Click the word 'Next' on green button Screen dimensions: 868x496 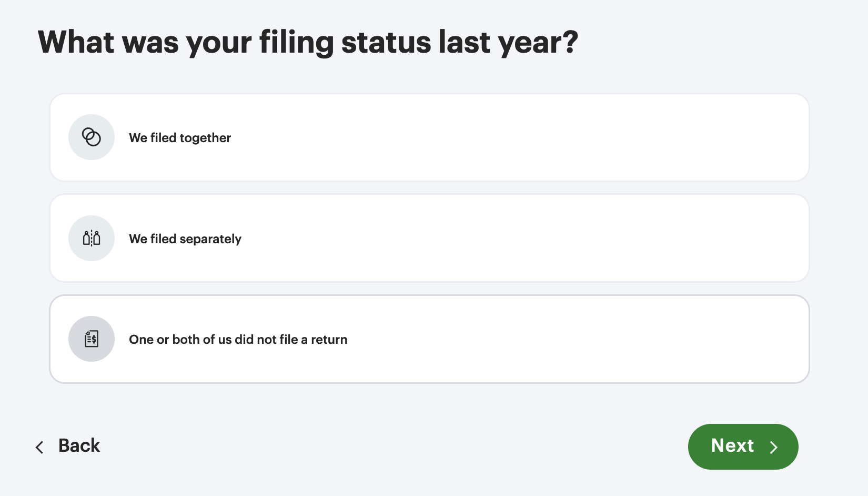732,445
